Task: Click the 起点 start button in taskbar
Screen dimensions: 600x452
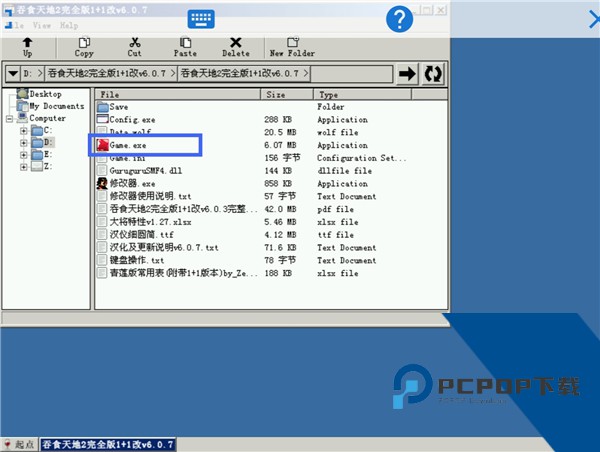Action: pos(20,444)
